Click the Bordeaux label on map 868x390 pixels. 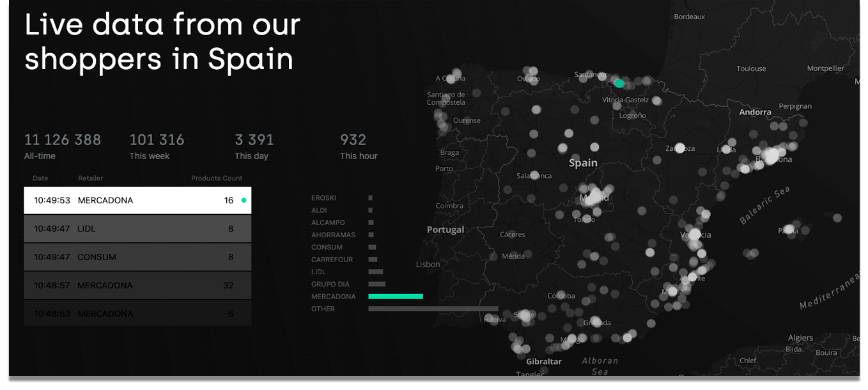(x=689, y=17)
